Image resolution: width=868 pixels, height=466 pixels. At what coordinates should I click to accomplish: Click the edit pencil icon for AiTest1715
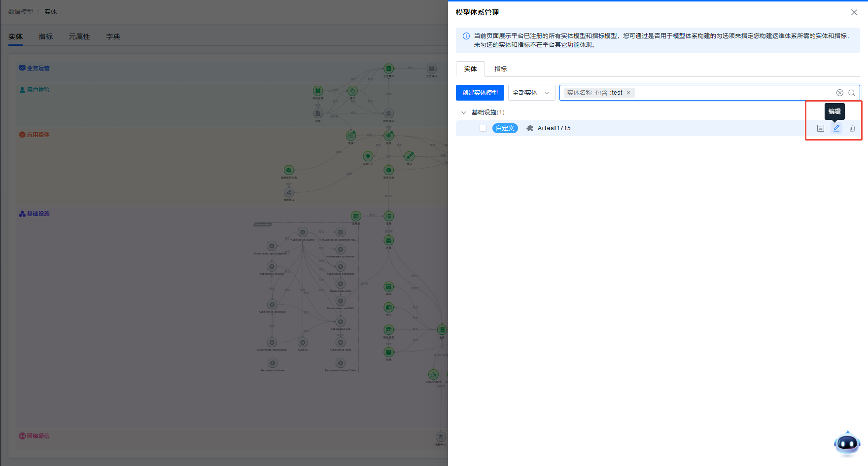836,128
